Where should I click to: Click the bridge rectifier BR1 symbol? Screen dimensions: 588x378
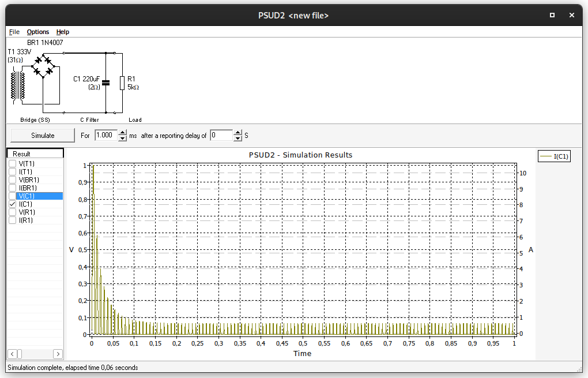[43, 66]
